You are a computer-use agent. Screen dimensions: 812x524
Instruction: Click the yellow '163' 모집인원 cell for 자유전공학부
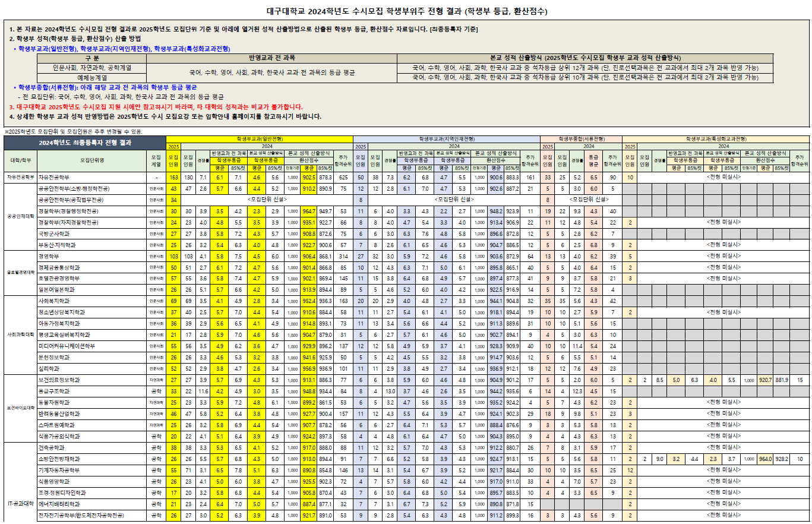[x=174, y=177]
